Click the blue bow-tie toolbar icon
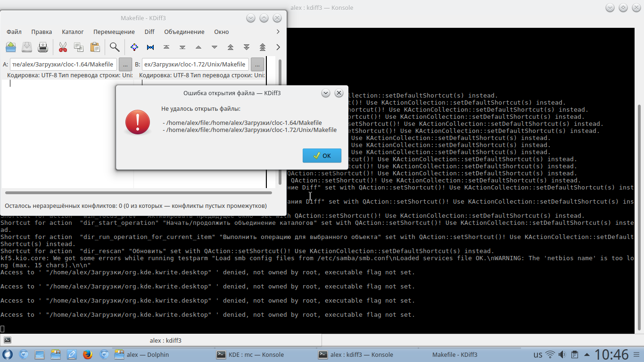This screenshot has width=644, height=362. tap(150, 47)
